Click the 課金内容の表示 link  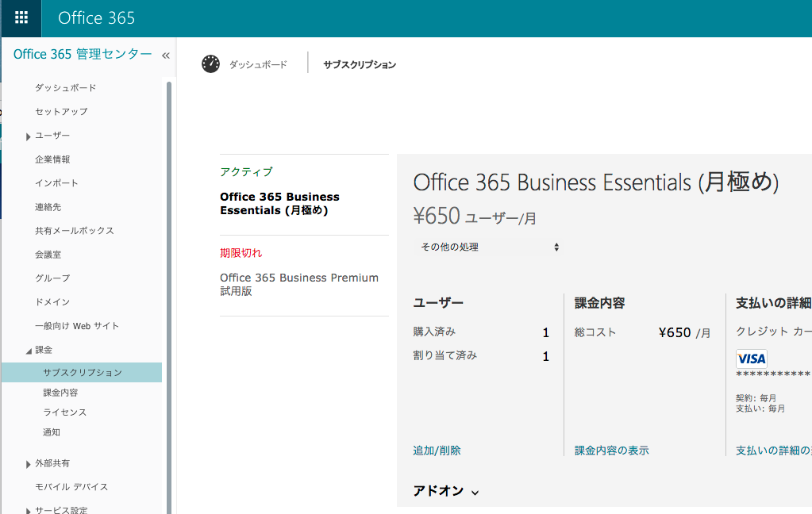click(612, 451)
